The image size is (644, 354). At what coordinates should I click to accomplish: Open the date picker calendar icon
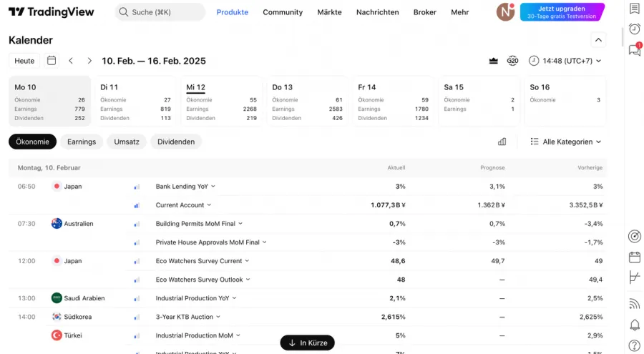52,61
